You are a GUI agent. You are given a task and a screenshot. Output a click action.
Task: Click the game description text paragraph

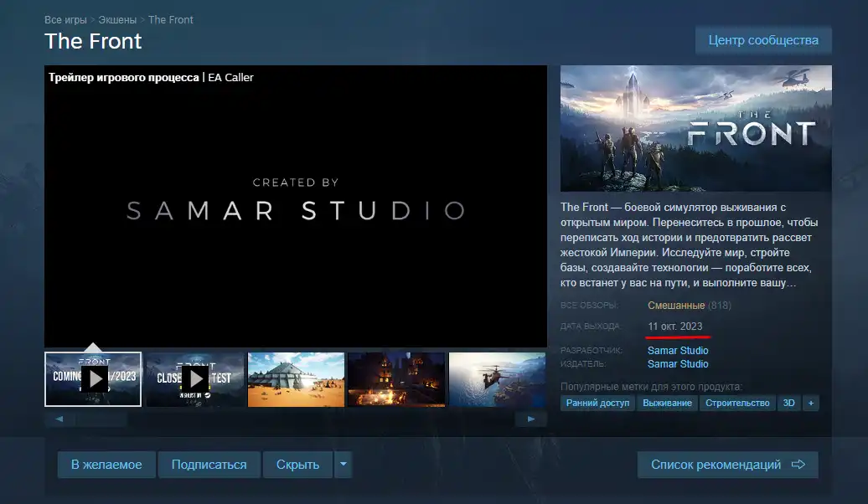(690, 245)
